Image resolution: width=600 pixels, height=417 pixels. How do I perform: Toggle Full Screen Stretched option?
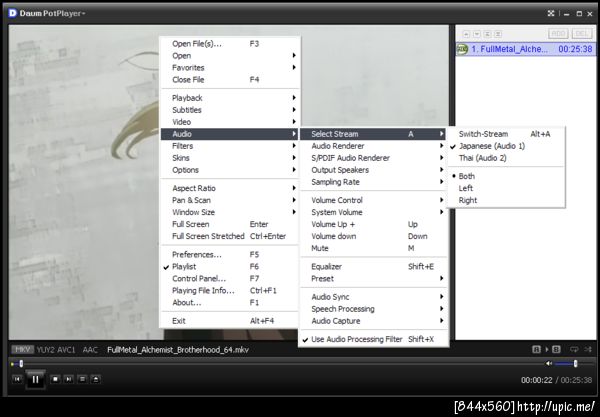230,236
